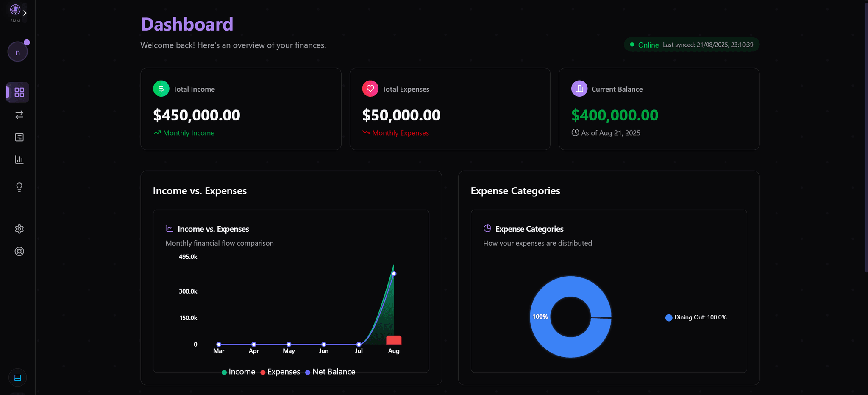Toggle the Expenses legend entry

[280, 372]
